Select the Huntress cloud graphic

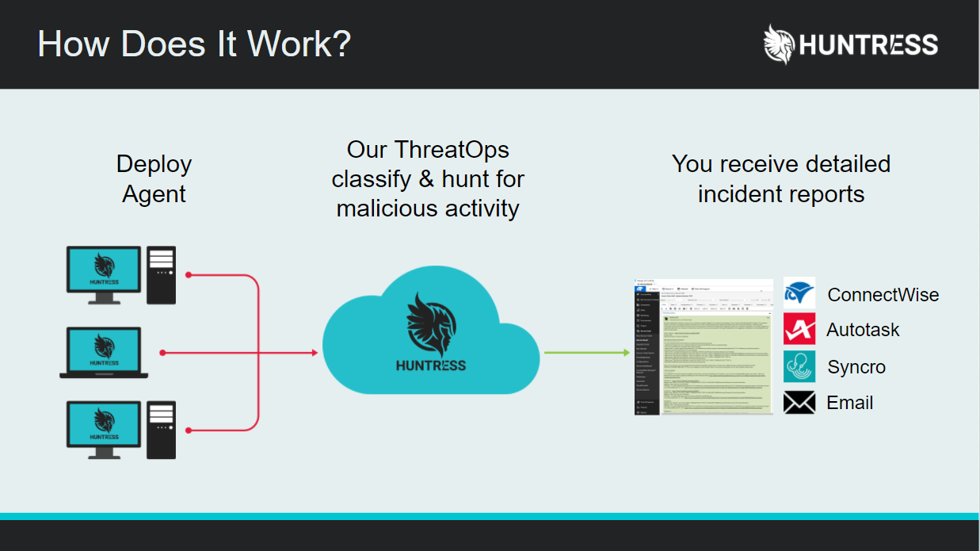click(431, 331)
